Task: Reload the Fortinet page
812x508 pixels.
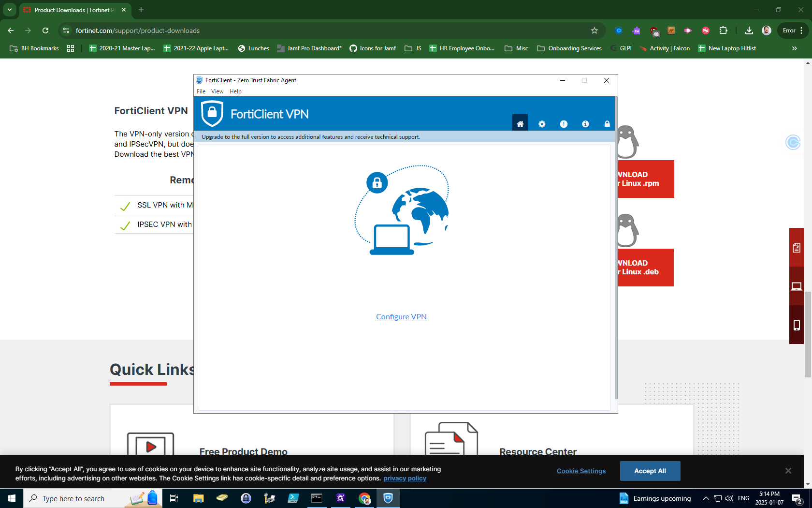Action: pyautogui.click(x=45, y=30)
